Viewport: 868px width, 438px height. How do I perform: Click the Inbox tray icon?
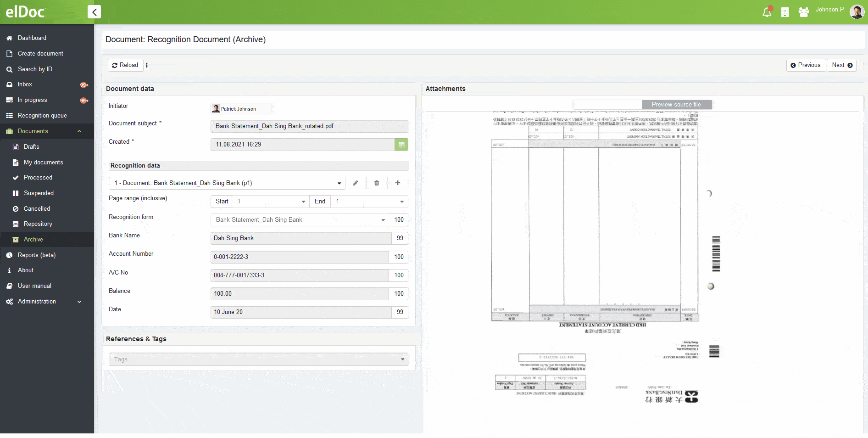[9, 84]
